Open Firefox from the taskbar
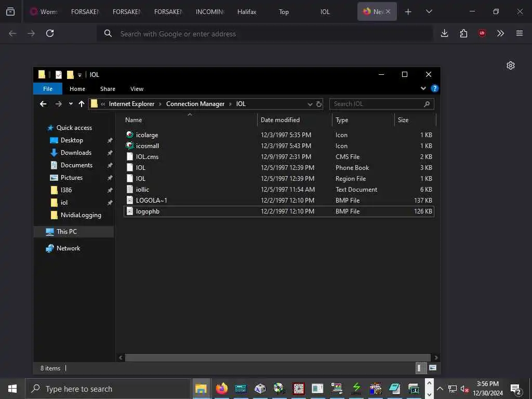The height and width of the screenshot is (399, 532). coord(221,389)
